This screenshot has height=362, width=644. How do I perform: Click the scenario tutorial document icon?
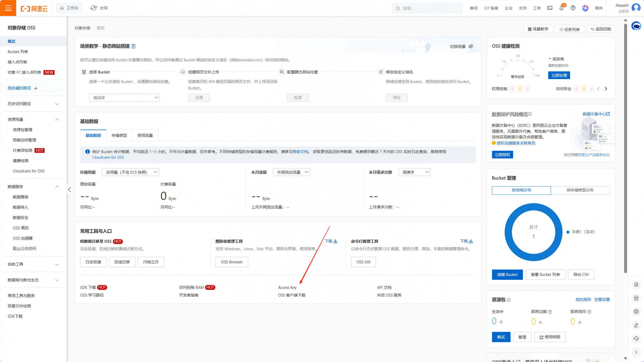133,46
